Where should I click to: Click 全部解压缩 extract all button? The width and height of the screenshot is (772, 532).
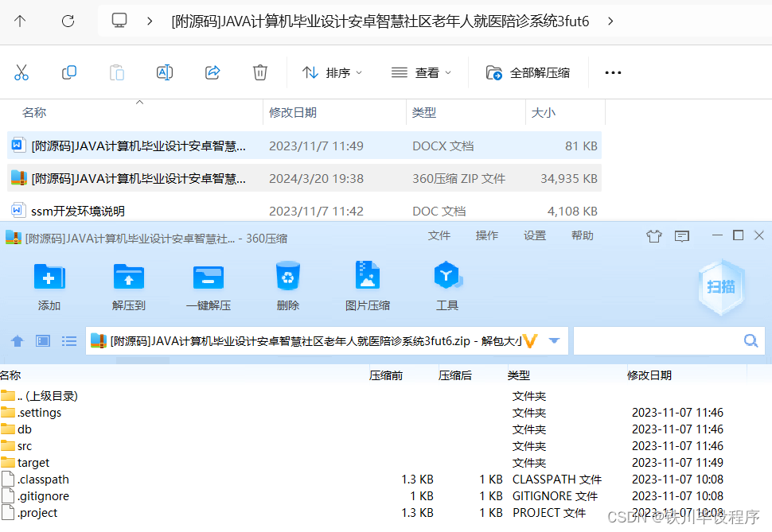click(x=528, y=73)
